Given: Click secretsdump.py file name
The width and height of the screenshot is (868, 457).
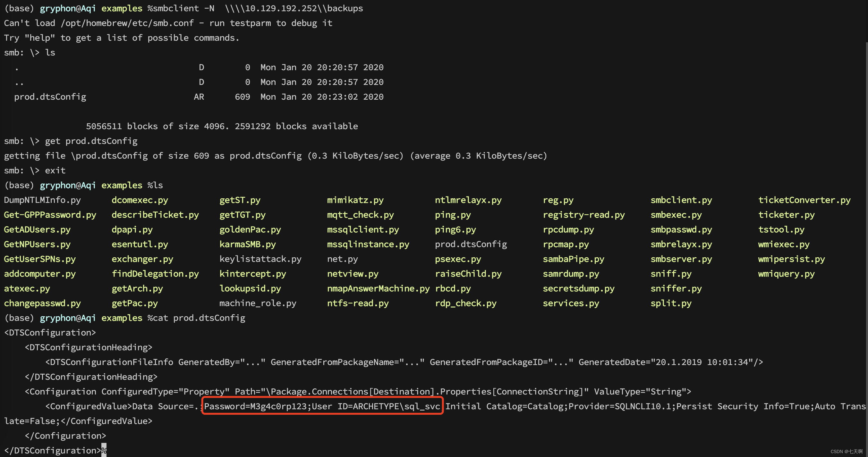Looking at the screenshot, I should point(579,289).
